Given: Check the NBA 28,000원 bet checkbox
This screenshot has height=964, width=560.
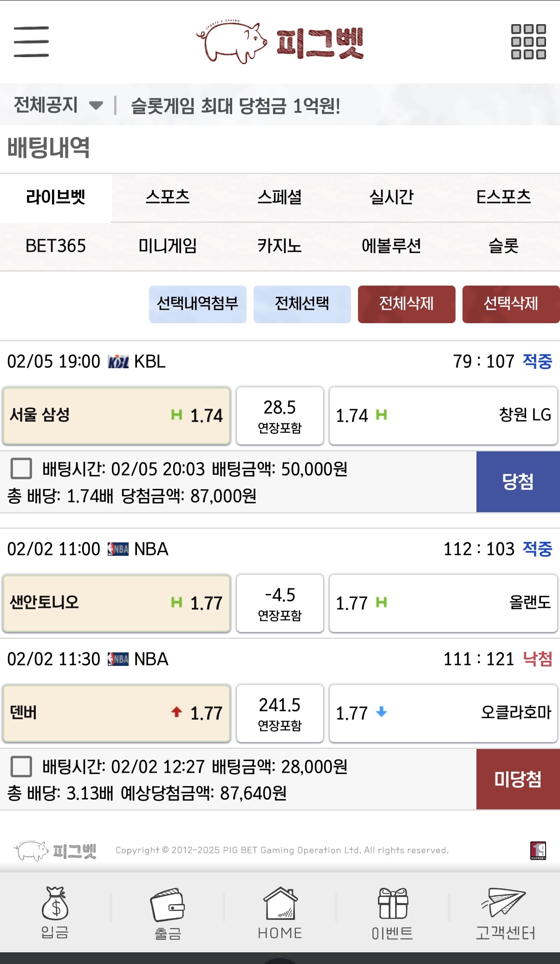Looking at the screenshot, I should pyautogui.click(x=21, y=766).
